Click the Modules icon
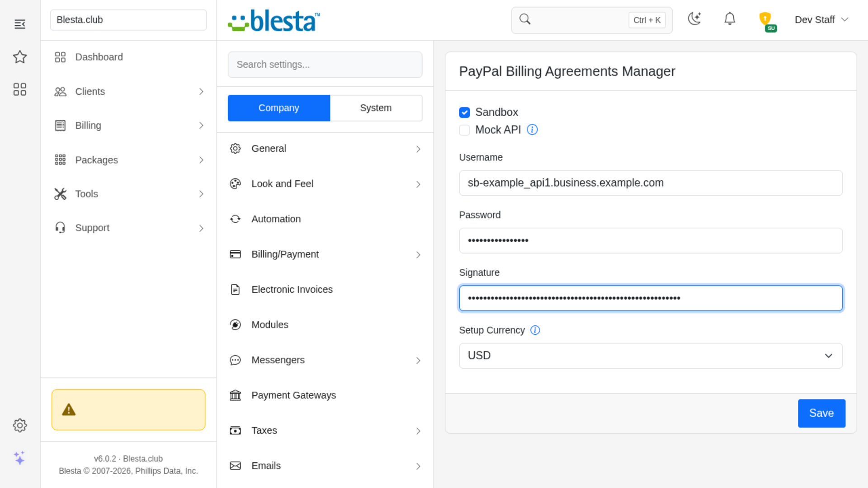This screenshot has height=488, width=868. pyautogui.click(x=236, y=325)
